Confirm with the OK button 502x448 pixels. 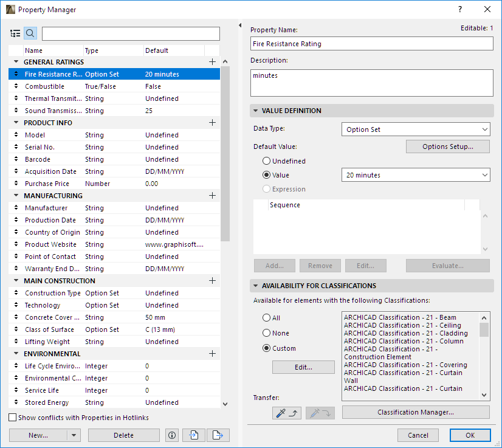pyautogui.click(x=470, y=435)
